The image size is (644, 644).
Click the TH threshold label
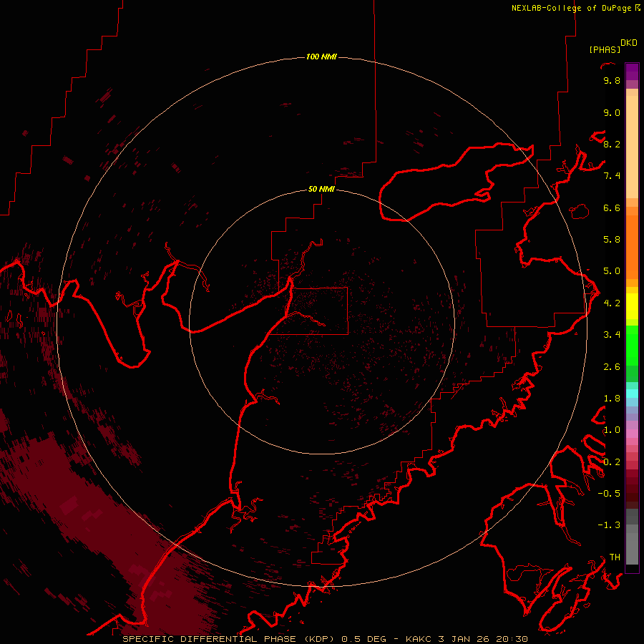click(x=615, y=557)
